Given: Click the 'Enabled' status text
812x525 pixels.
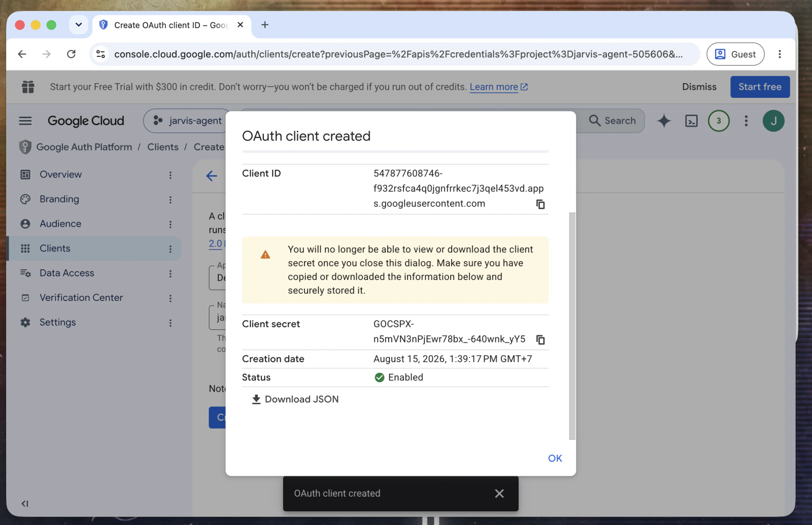Looking at the screenshot, I should click(405, 377).
